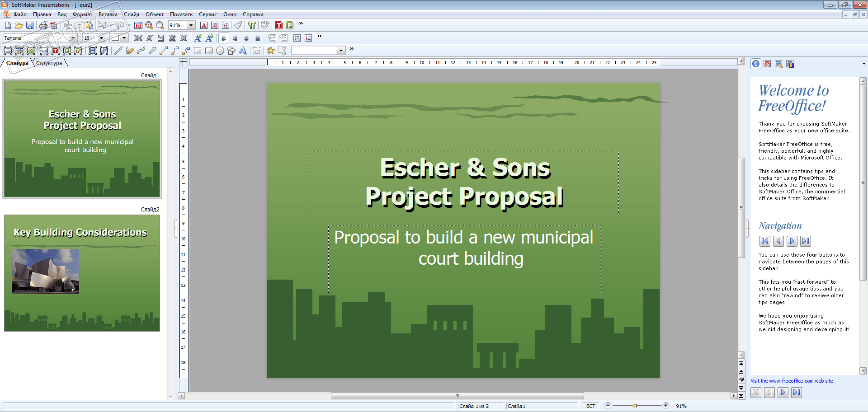The height and width of the screenshot is (412, 868).
Task: Open color scheme pane in sidebar
Action: pos(790,64)
